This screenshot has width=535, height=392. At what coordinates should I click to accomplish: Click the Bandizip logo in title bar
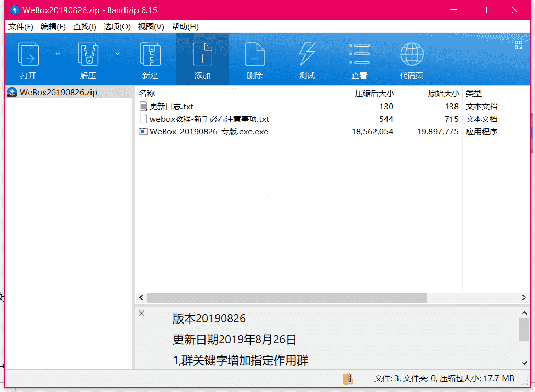14,10
